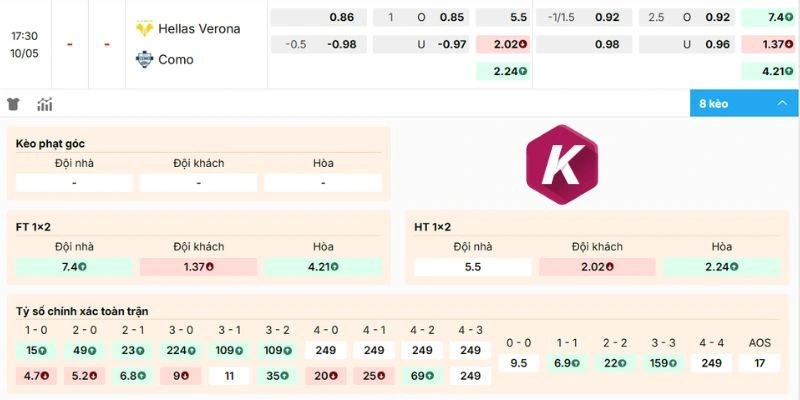Click the Kèo phạt góc heading
Image resolution: width=800 pixels, height=400 pixels.
50,144
